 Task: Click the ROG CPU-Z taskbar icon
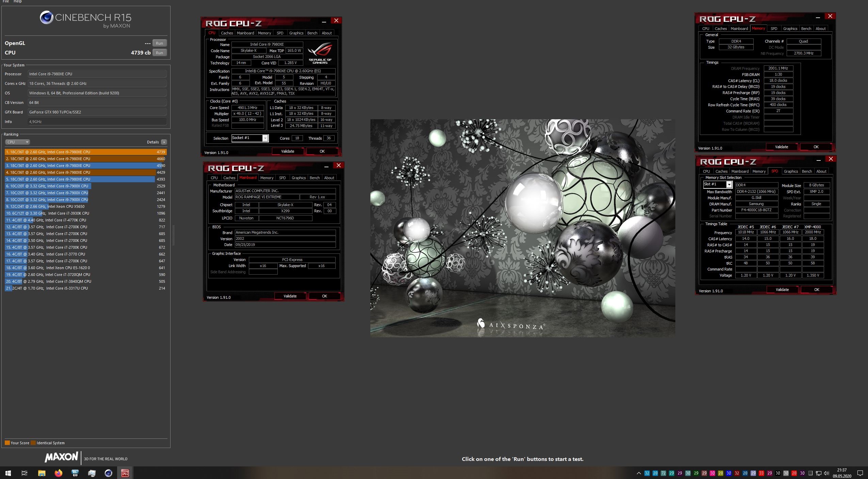tap(125, 473)
